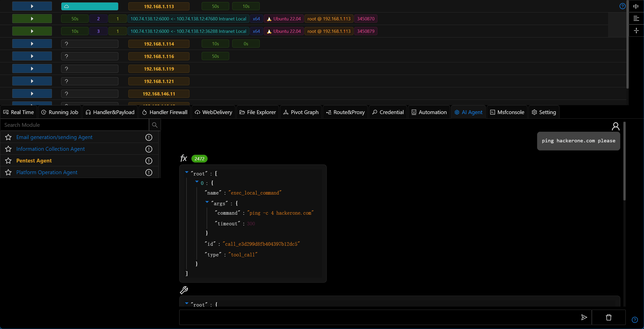Viewport: 644px width, 329px height.
Task: Select the Platform Operation Agent link
Action: pos(47,172)
